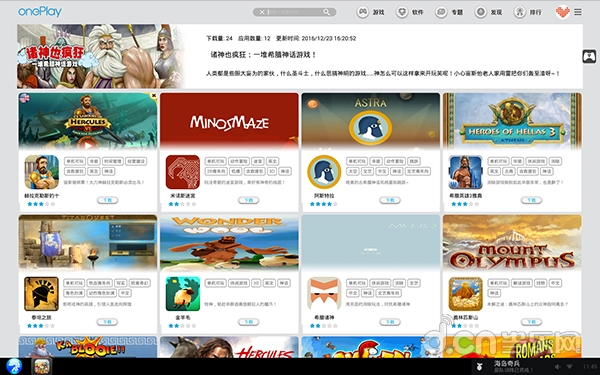Click the 泰坦之旅 helmet app icon
Image resolution: width=600 pixels, height=375 pixels.
(x=41, y=294)
